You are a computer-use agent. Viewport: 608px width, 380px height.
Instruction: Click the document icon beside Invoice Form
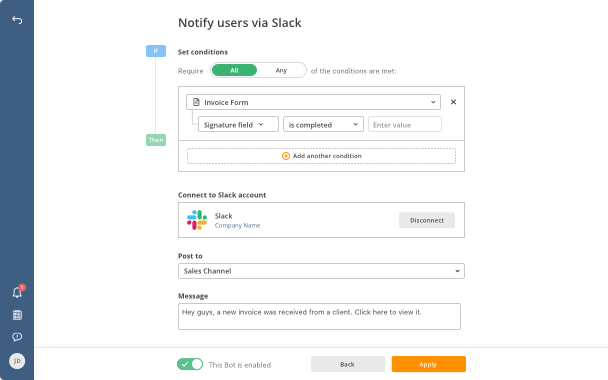click(196, 102)
